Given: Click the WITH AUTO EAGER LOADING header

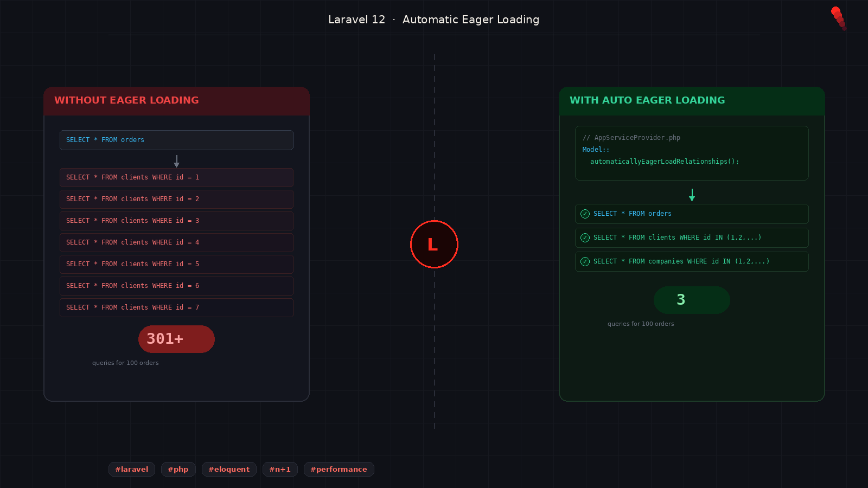Looking at the screenshot, I should pyautogui.click(x=692, y=101).
